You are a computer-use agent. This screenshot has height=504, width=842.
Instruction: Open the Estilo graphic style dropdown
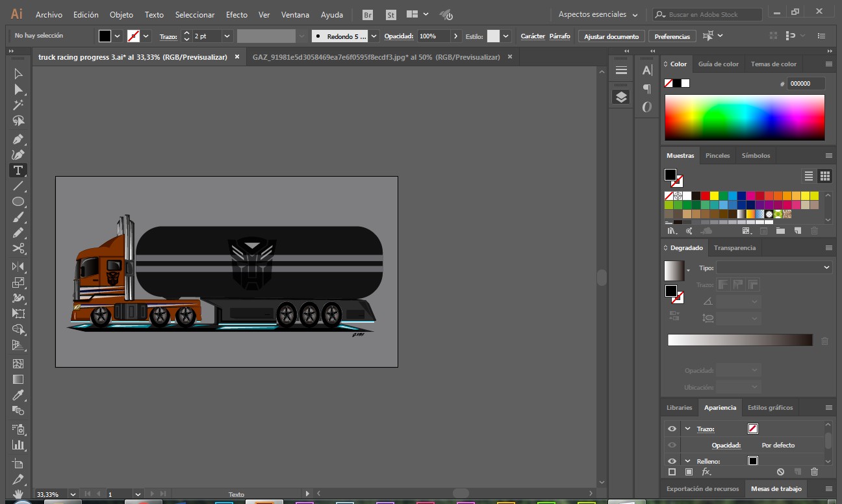pos(505,36)
